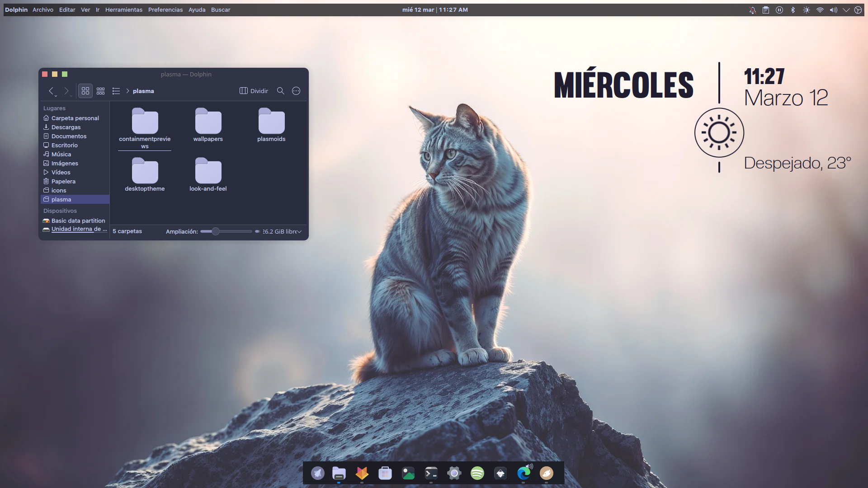Open Unidad interna de device entry

click(75, 229)
